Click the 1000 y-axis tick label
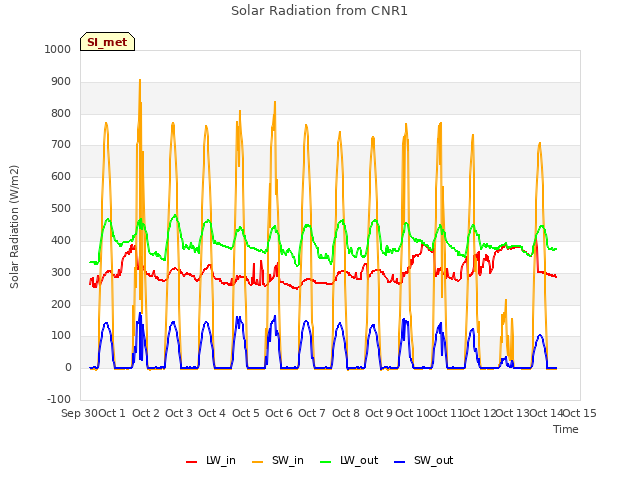The image size is (640, 480). click(x=58, y=49)
